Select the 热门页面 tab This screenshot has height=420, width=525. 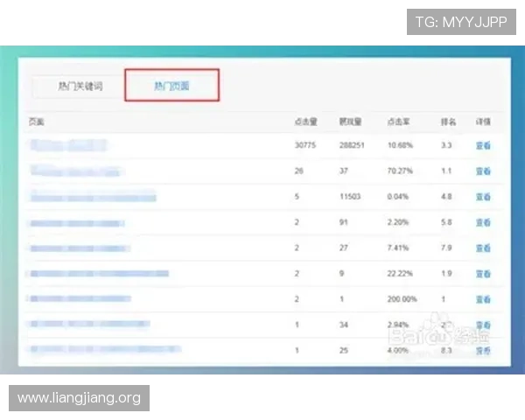[x=171, y=86]
